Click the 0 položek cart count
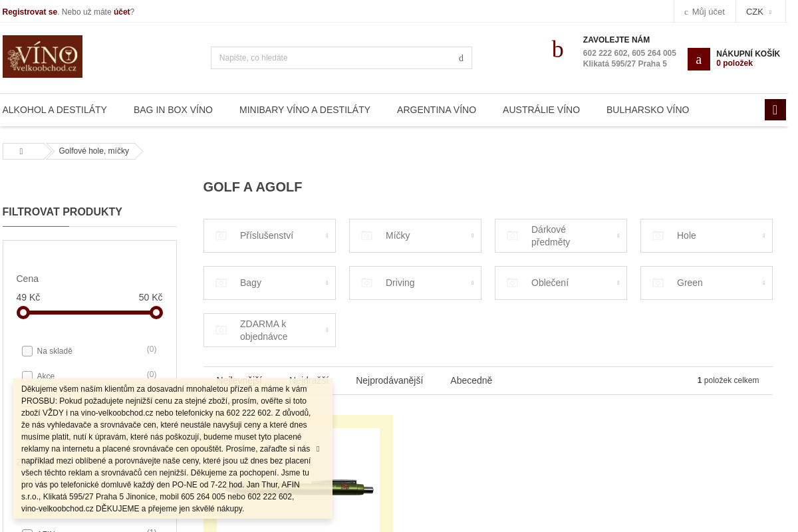 point(734,63)
